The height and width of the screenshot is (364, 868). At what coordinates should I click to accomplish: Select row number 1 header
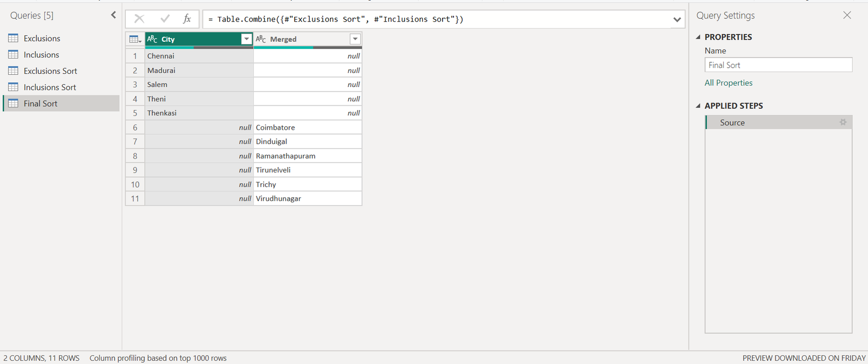135,56
